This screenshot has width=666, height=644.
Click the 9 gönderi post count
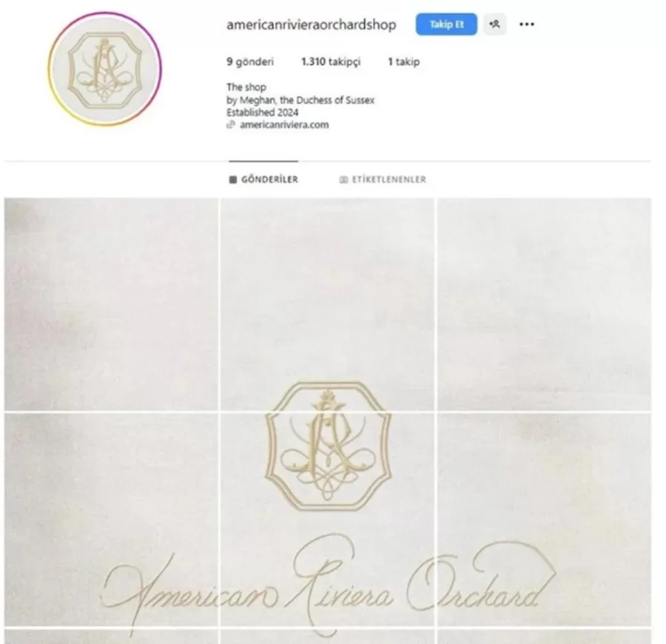250,62
